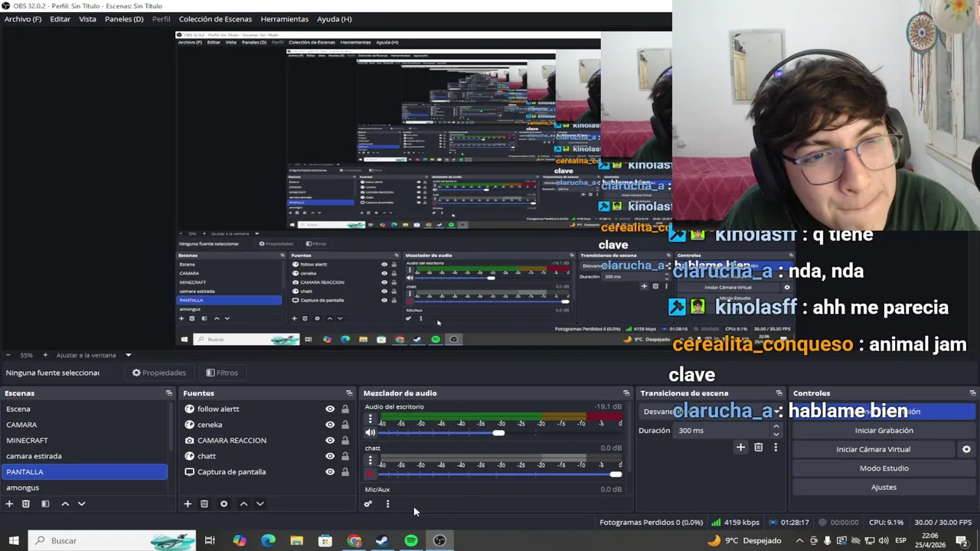The image size is (980, 551).
Task: Remove the selected scene with the trash icon
Action: [25, 504]
